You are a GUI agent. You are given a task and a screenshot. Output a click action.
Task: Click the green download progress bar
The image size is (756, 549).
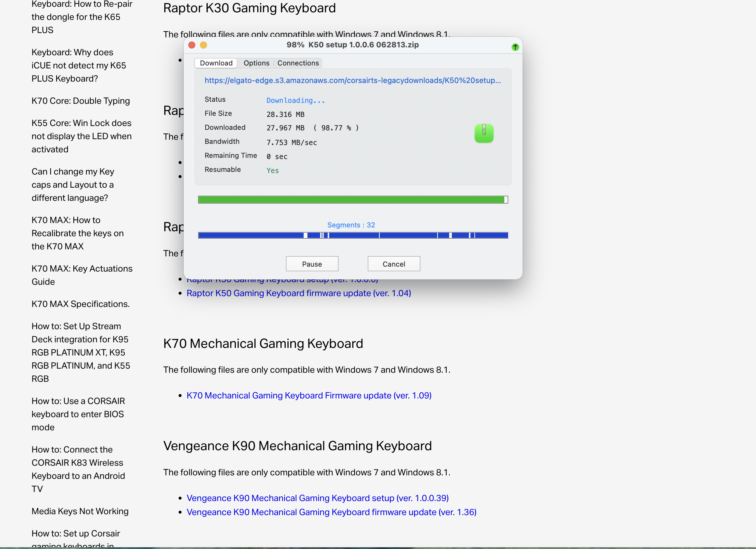353,200
